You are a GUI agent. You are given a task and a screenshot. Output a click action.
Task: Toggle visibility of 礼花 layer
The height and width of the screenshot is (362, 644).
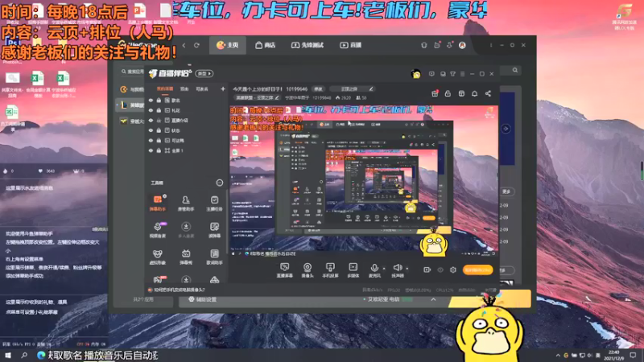(x=151, y=110)
